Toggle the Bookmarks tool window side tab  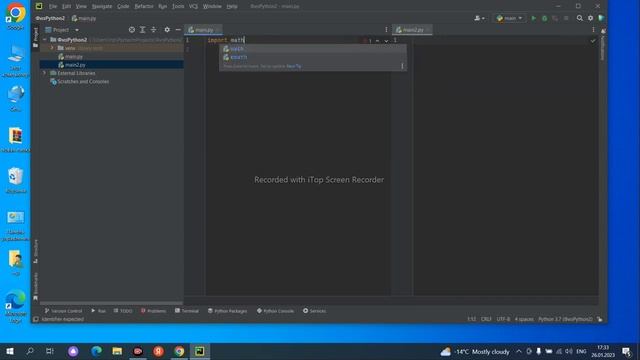tap(36, 287)
